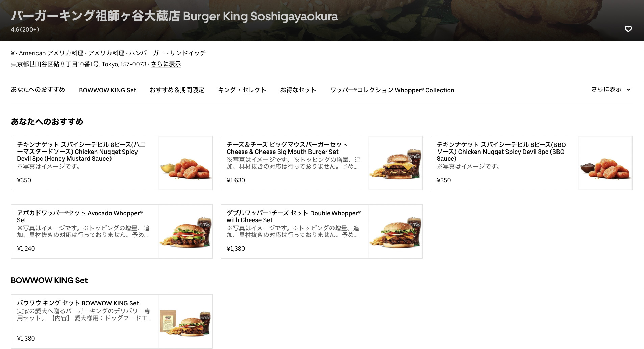The image size is (644, 349).
Task: Open Cheese & Cheese Big Mouth Burger Set title
Action: [287, 148]
